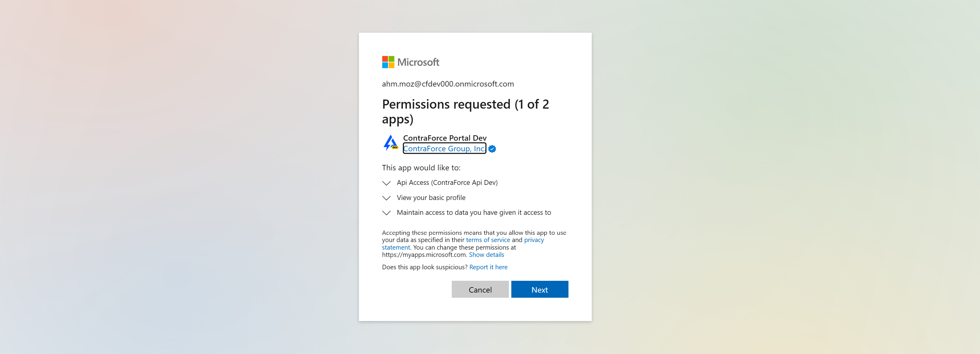Click the Microsoft wordmark text
Viewport: 980px width, 354px height.
418,62
